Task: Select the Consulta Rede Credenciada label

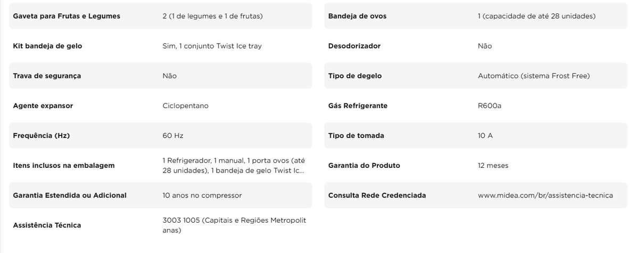Action: (377, 195)
